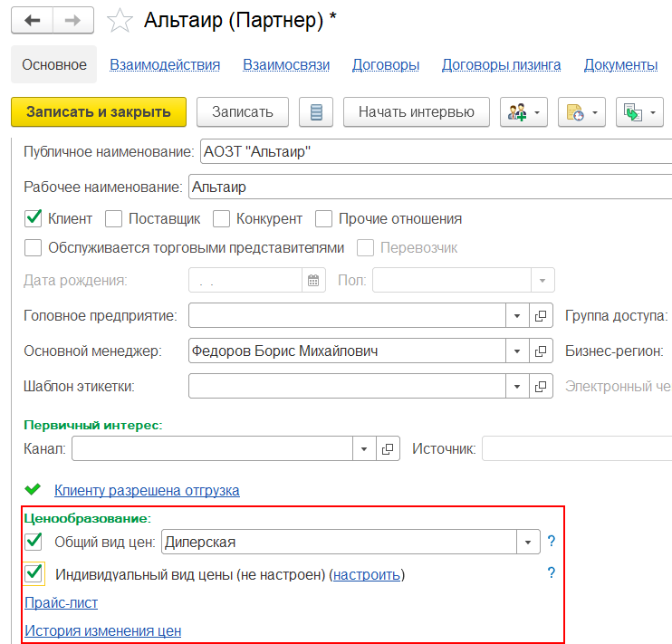
Task: Add partner to favorites with star icon
Action: (120, 21)
